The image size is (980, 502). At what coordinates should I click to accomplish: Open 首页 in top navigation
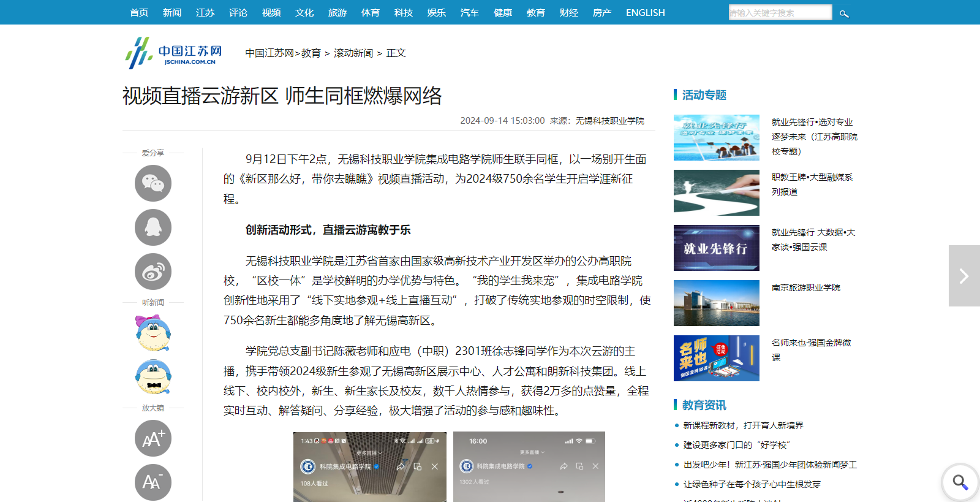click(x=139, y=12)
